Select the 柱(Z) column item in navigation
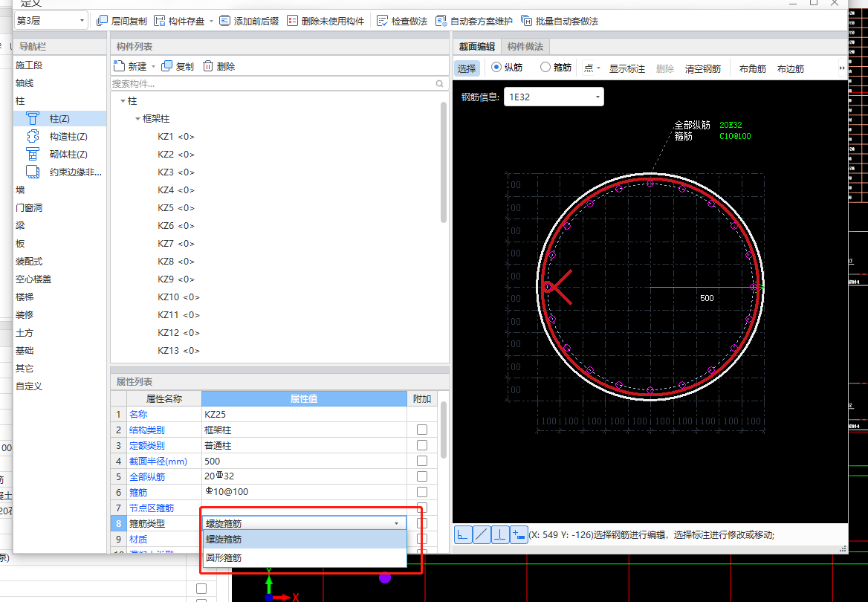This screenshot has height=602, width=868. (59, 118)
